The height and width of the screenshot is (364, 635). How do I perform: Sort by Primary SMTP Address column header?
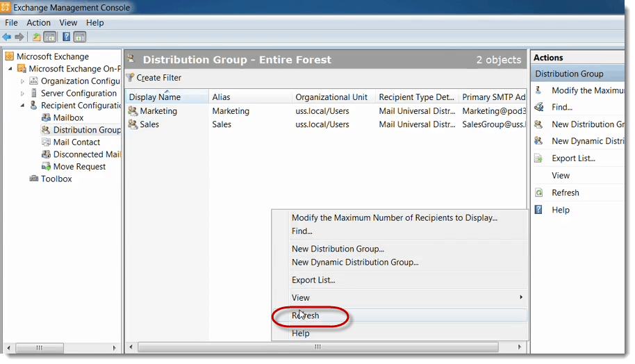(x=493, y=97)
